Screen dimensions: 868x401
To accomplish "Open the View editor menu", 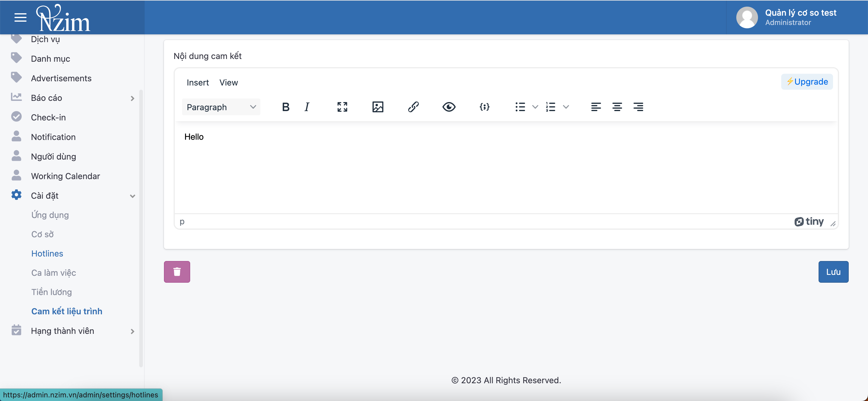I will (x=228, y=82).
